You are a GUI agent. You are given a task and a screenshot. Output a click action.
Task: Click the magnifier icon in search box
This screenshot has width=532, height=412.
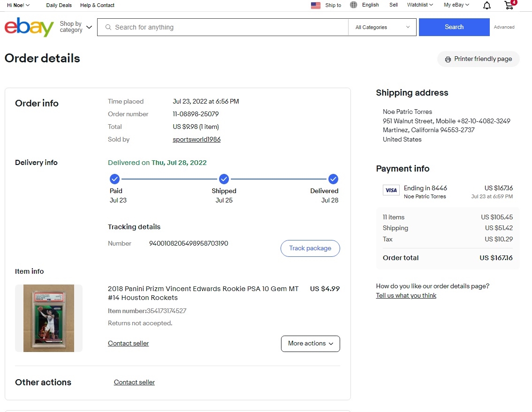108,27
